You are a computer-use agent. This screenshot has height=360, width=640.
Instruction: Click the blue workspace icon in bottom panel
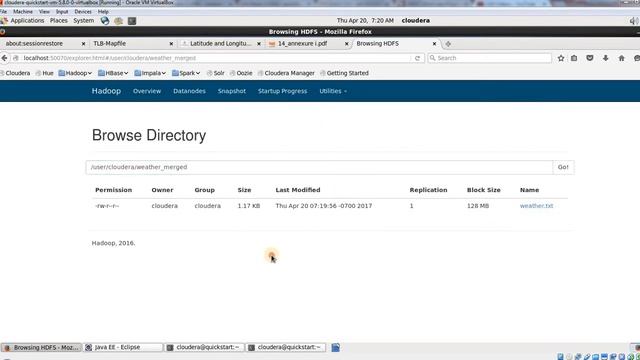[x=336, y=348]
